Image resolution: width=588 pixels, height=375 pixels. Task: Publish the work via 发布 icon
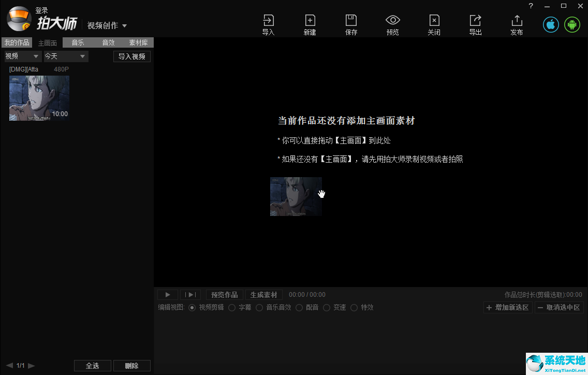(516, 23)
